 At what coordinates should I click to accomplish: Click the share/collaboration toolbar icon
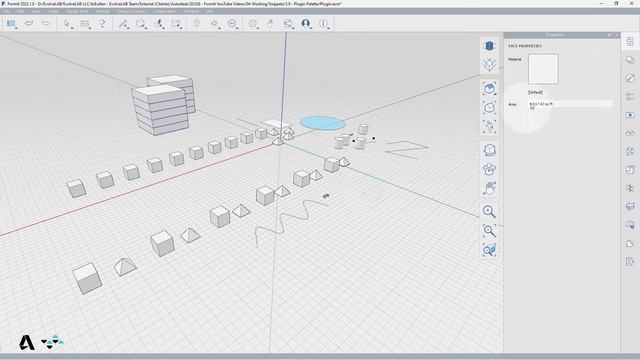point(288,24)
